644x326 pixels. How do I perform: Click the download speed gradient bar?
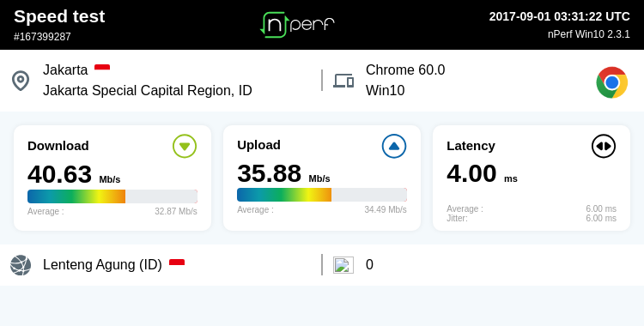pos(112,196)
